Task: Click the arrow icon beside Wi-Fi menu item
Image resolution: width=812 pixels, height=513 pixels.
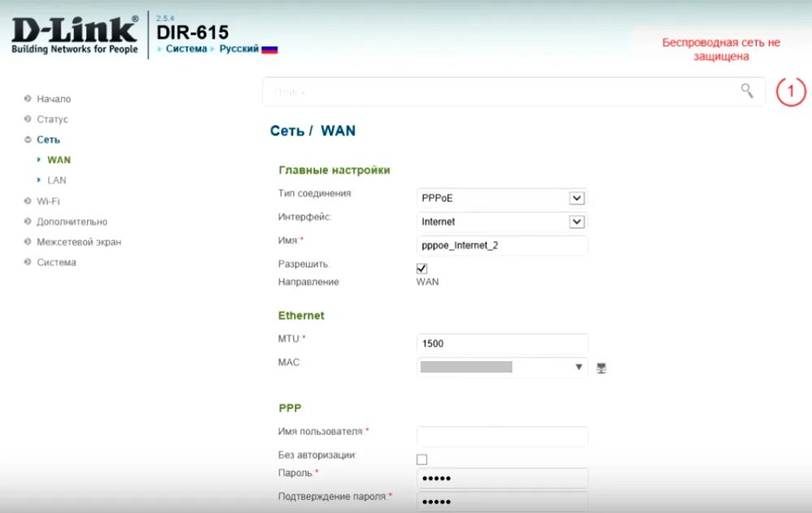Action: 27,200
